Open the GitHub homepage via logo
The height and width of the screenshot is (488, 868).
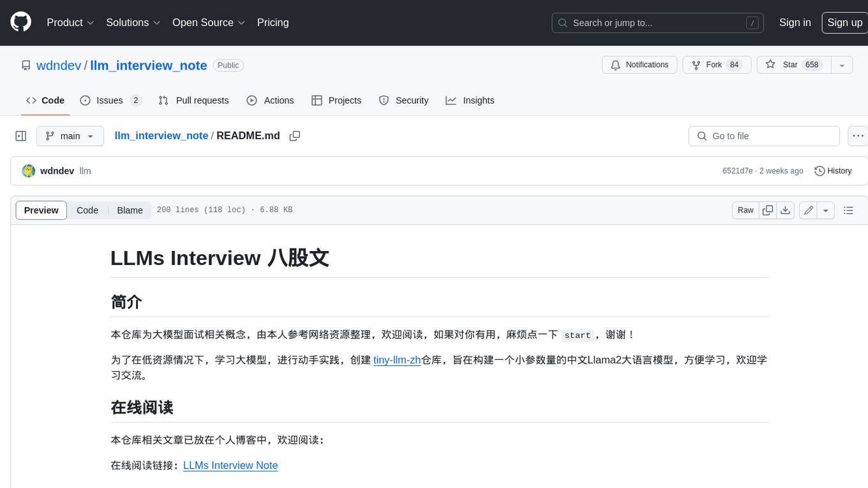20,22
